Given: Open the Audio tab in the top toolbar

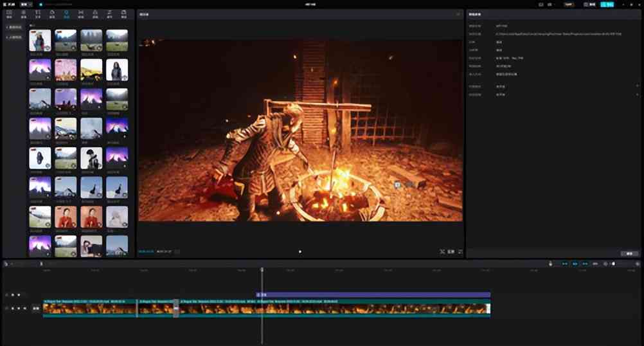Looking at the screenshot, I should (23, 14).
